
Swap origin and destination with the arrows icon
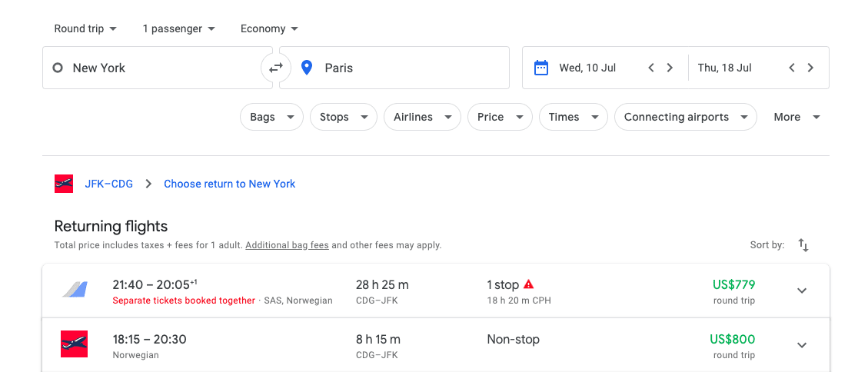click(x=276, y=68)
